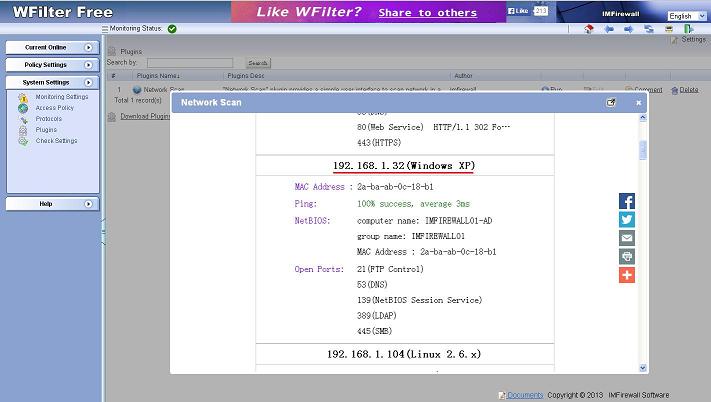Click the Search by input field
This screenshot has width=711, height=402.
[190, 63]
